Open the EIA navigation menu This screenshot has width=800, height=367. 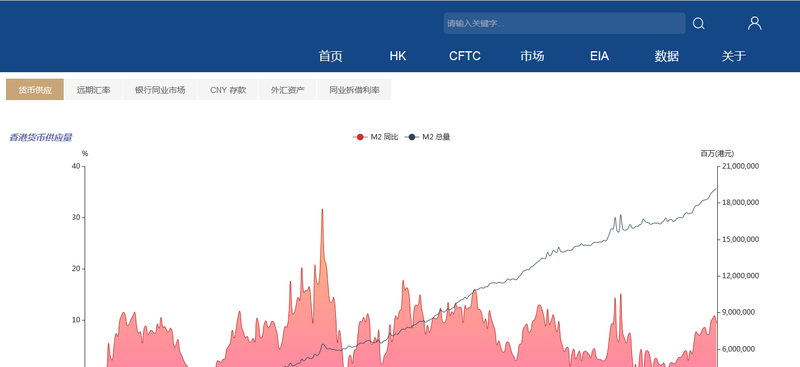coord(599,56)
